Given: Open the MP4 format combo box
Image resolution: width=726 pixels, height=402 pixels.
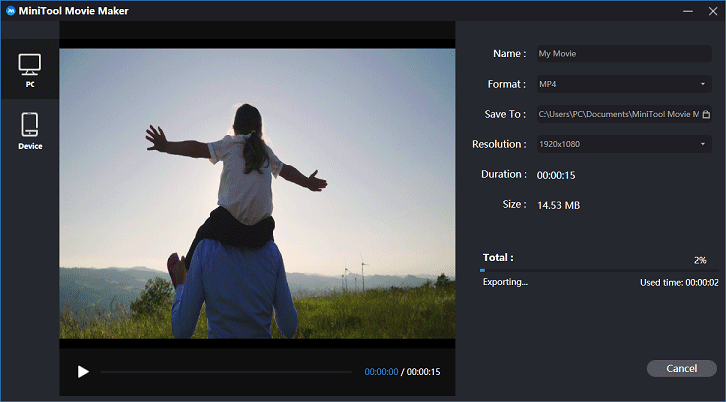Looking at the screenshot, I should [x=624, y=84].
